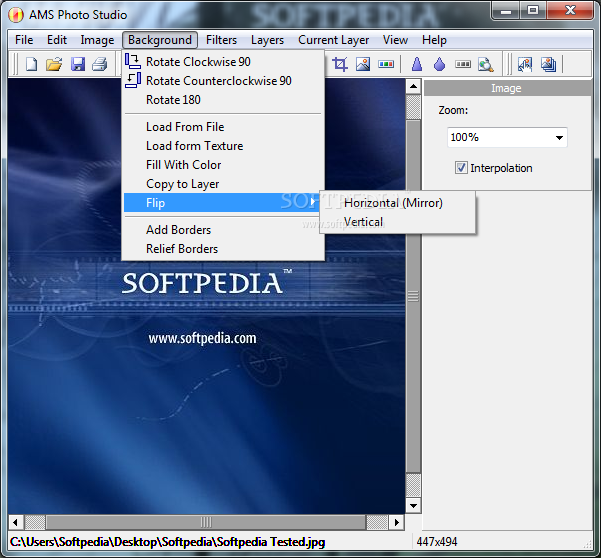This screenshot has height=558, width=601.
Task: Click the Image panel header
Action: [507, 88]
